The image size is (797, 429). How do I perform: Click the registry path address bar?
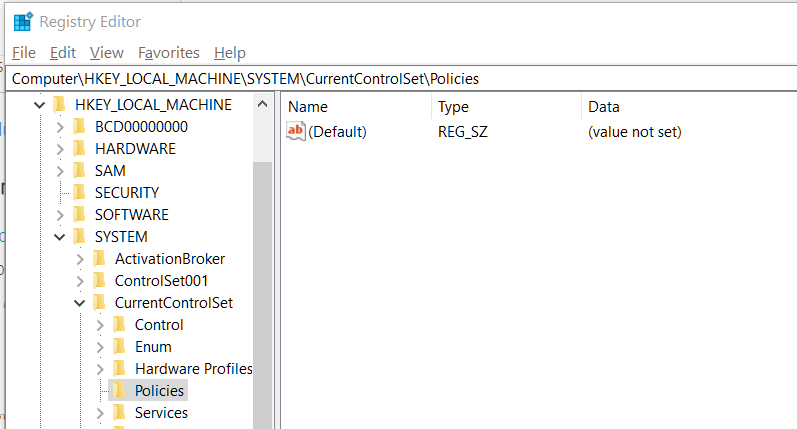coord(402,79)
